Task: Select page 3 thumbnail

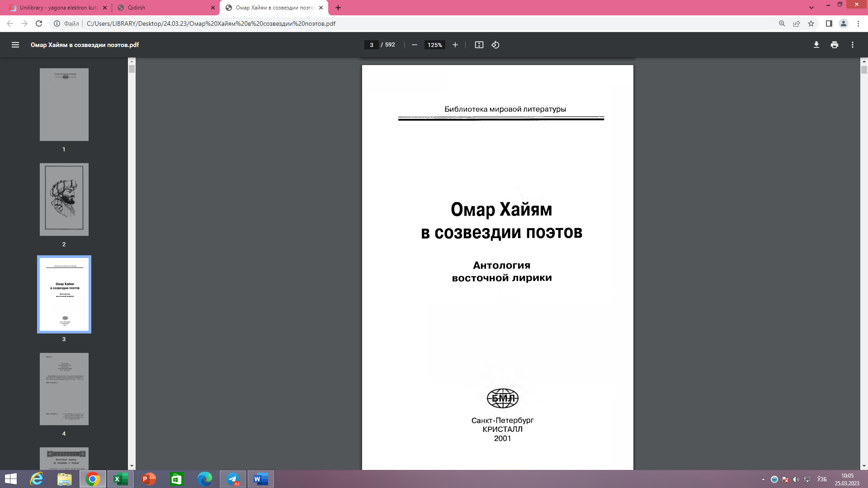Action: coord(64,294)
